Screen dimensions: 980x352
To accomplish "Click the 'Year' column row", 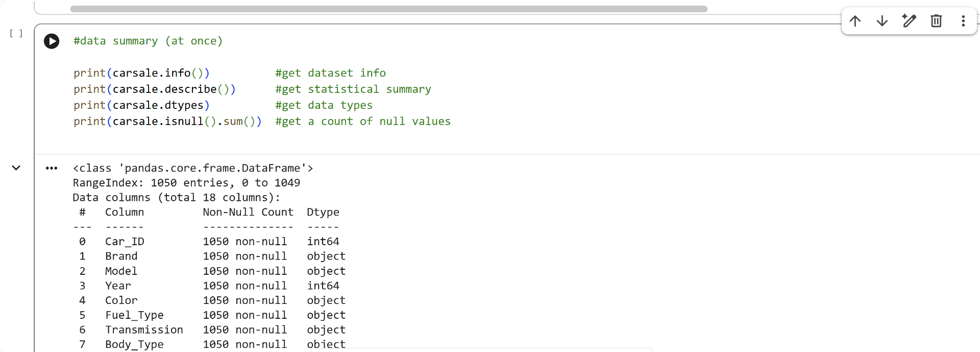I will 209,286.
